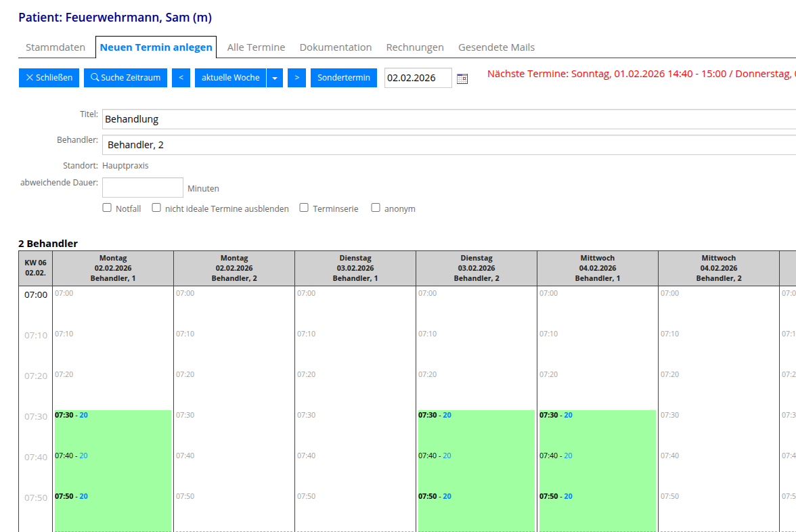This screenshot has width=796, height=532.
Task: Go to previous week with < button
Action: coord(181,78)
